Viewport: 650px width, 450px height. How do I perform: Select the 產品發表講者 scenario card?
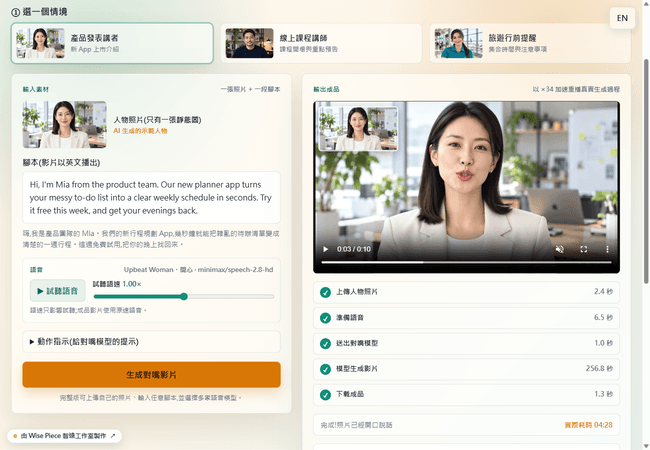[x=112, y=43]
